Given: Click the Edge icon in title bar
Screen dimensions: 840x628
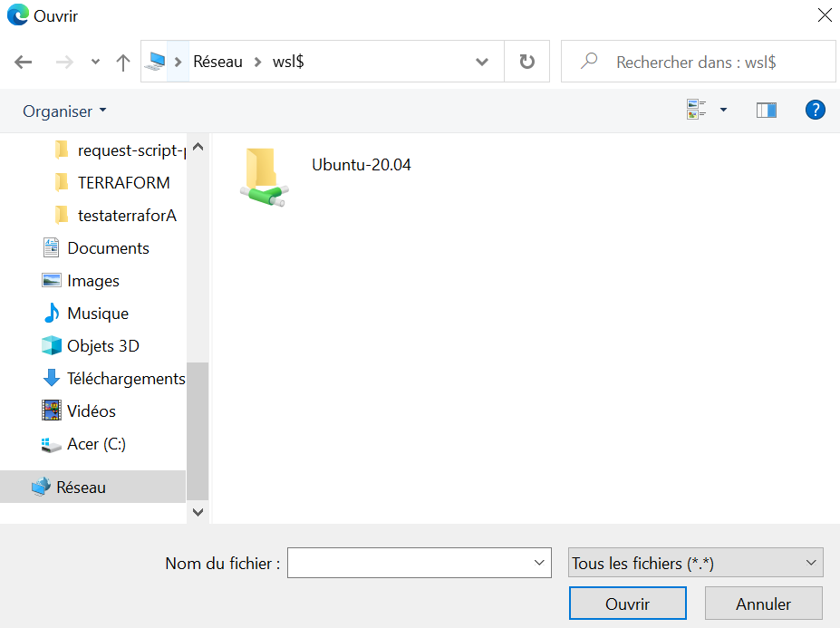Looking at the screenshot, I should click(18, 15).
